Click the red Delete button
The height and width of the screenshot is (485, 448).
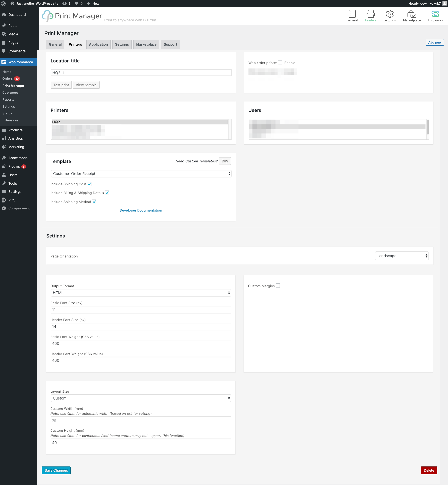(429, 470)
